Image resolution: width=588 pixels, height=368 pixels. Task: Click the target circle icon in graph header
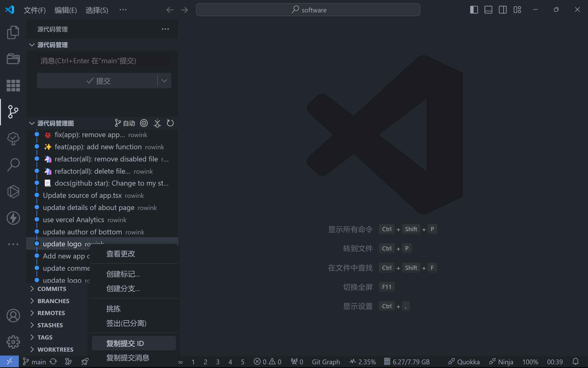[144, 123]
